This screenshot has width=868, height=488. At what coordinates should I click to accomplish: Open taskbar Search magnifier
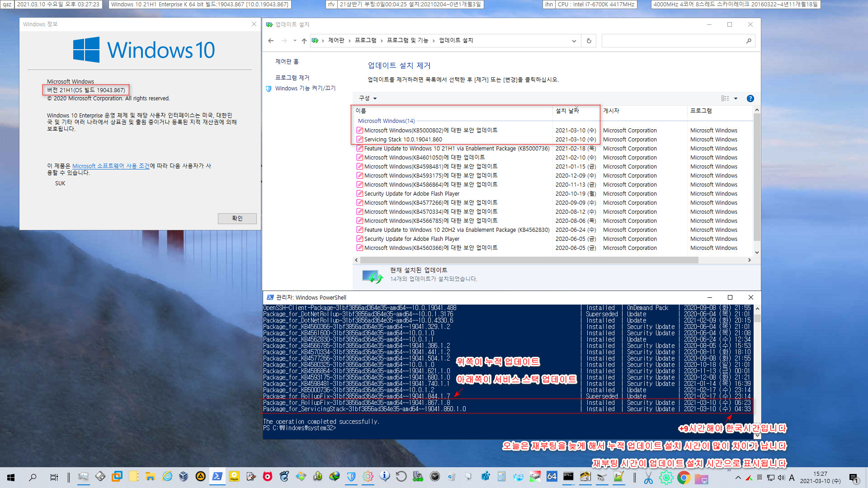coord(33,477)
